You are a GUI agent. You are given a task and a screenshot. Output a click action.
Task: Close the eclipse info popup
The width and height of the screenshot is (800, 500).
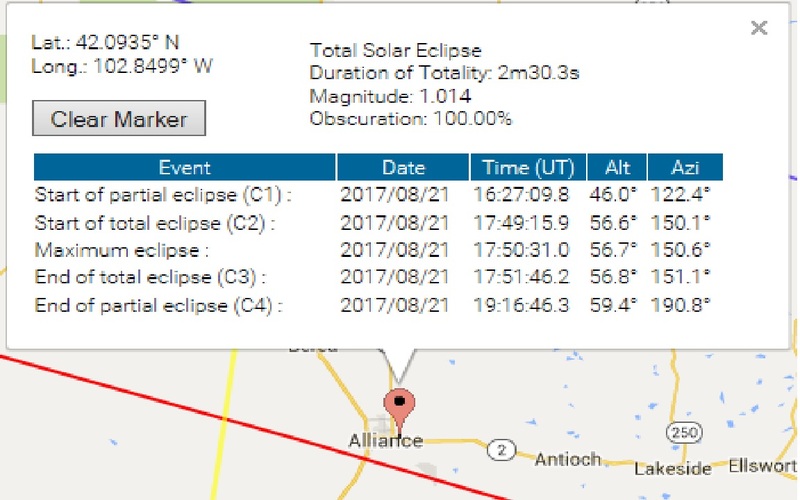click(x=759, y=28)
